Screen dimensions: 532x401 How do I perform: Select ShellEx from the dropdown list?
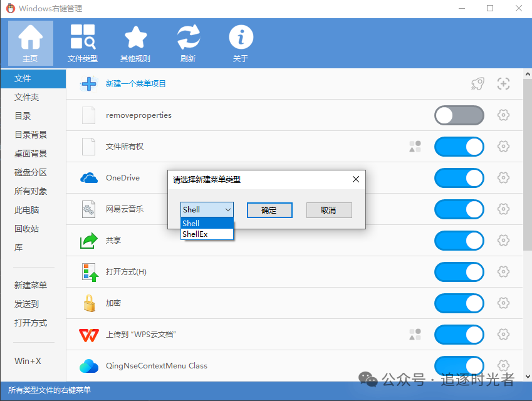[196, 234]
